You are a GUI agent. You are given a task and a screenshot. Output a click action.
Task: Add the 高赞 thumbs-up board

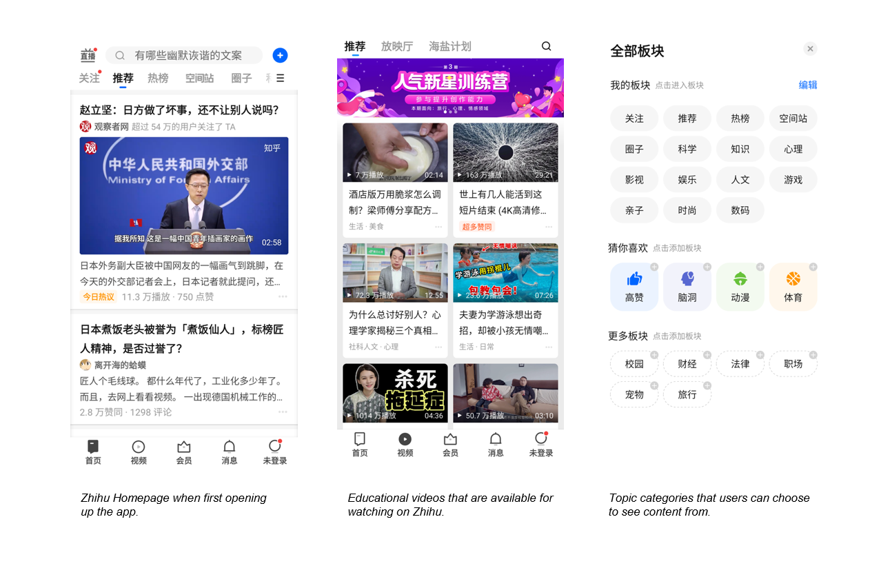[634, 286]
